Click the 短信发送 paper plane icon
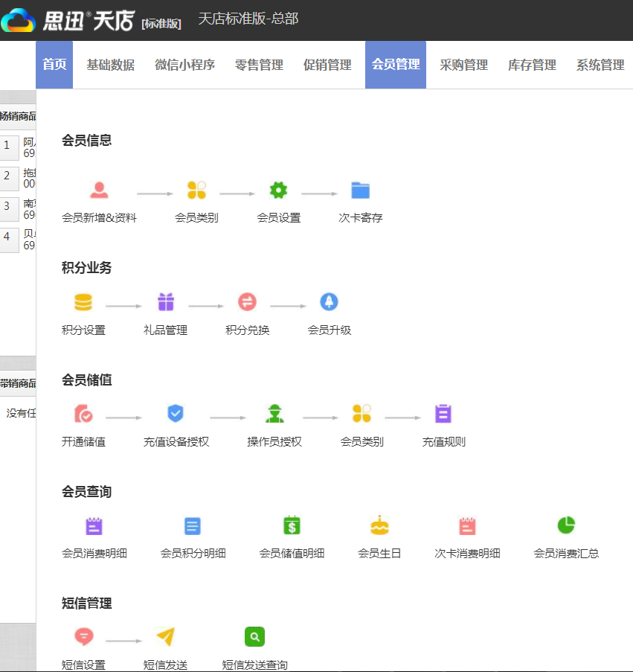 [x=165, y=636]
